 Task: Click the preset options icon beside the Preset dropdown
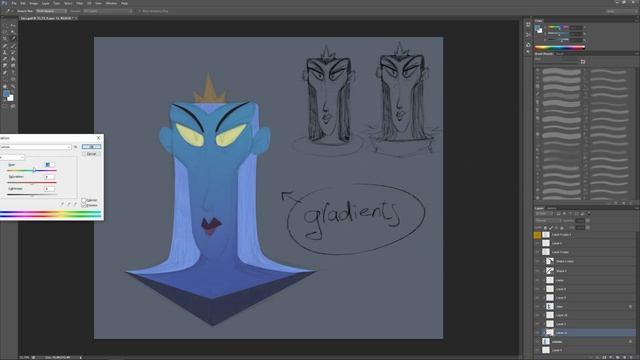[76, 147]
